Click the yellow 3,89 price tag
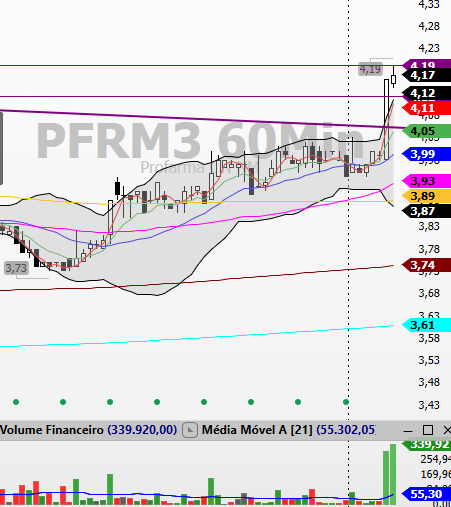 click(427, 196)
